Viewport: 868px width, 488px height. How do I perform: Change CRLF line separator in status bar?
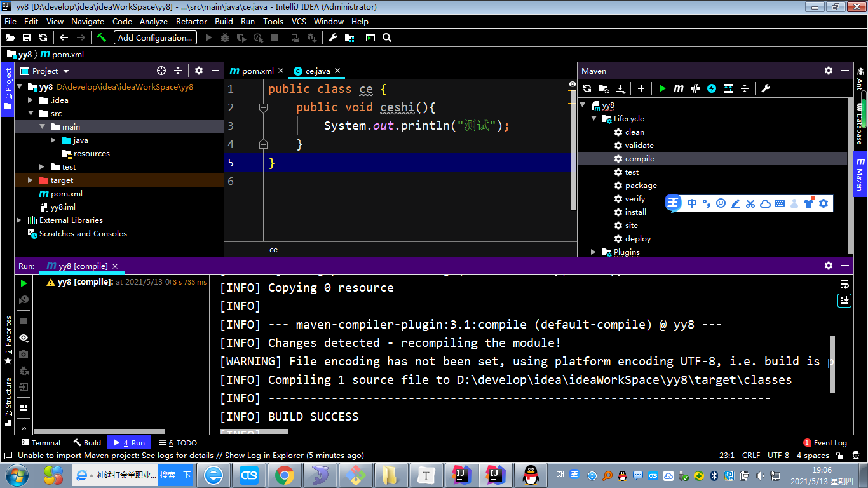[x=751, y=456]
